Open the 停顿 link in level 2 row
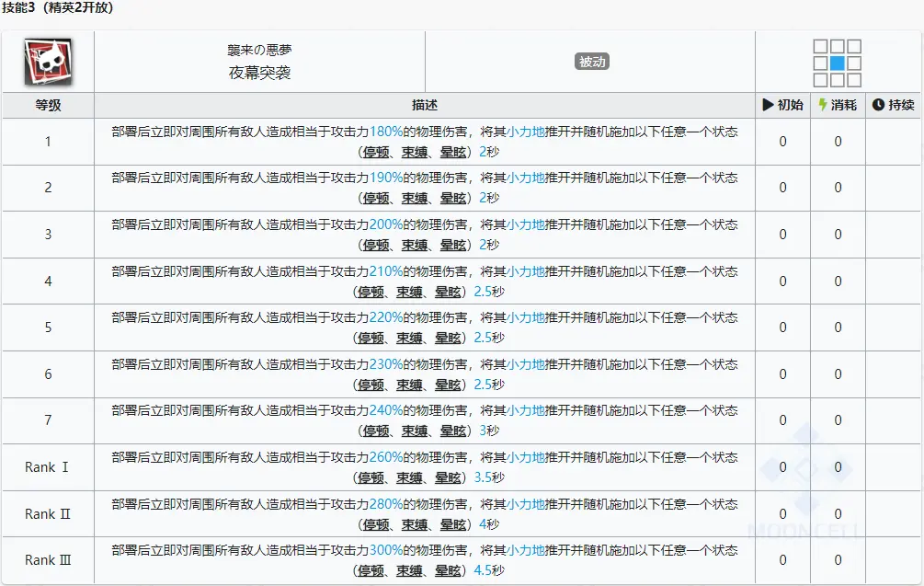 click(376, 198)
